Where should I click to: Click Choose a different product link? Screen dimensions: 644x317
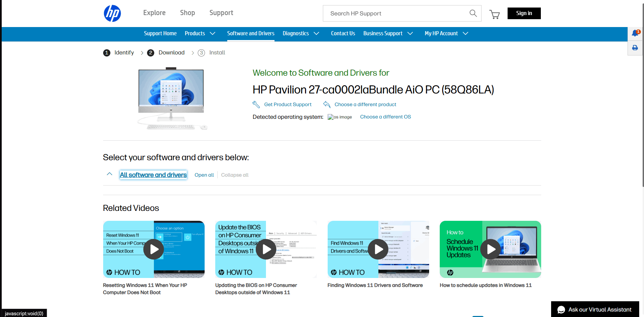pyautogui.click(x=365, y=104)
